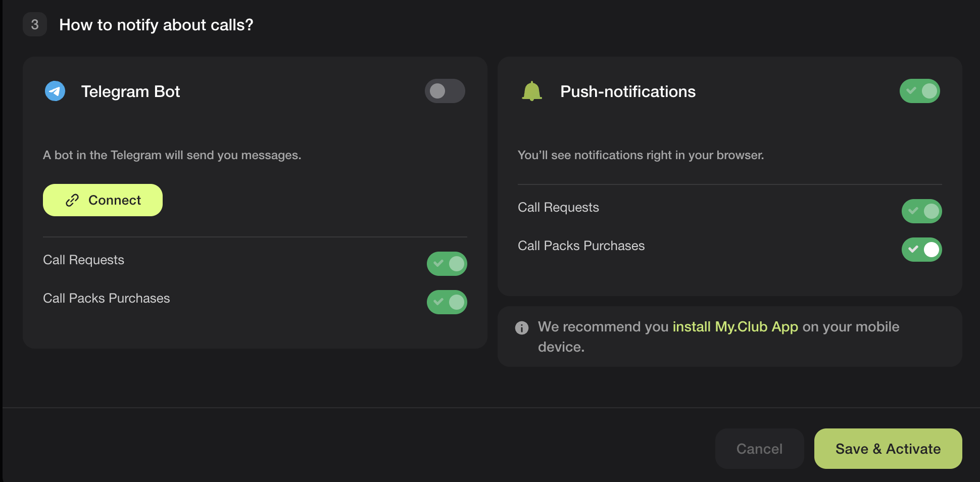Click the Telegram bot description text

click(172, 155)
